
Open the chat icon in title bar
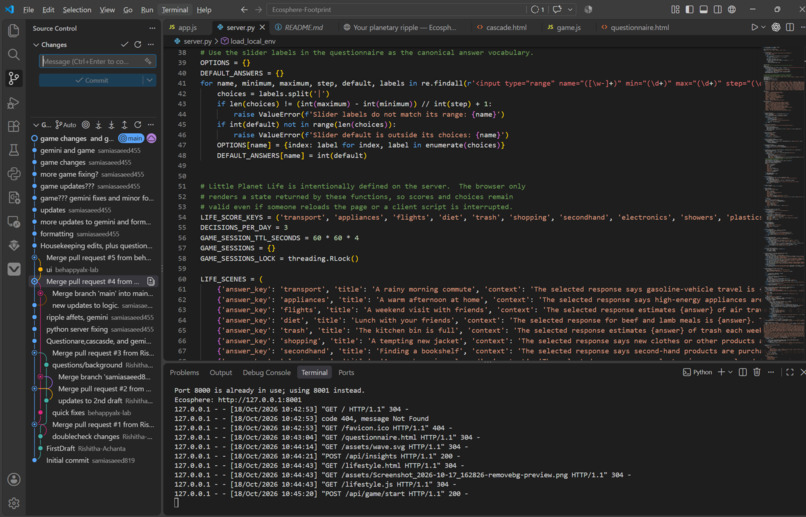coord(557,9)
